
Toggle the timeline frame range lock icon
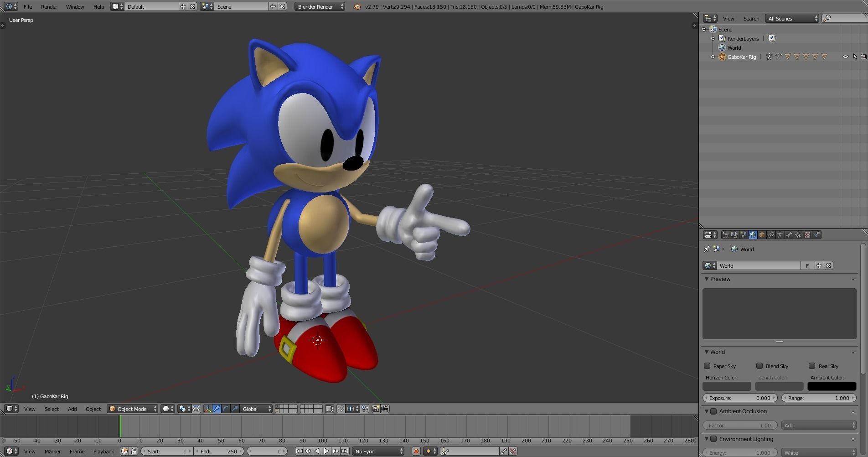[134, 451]
